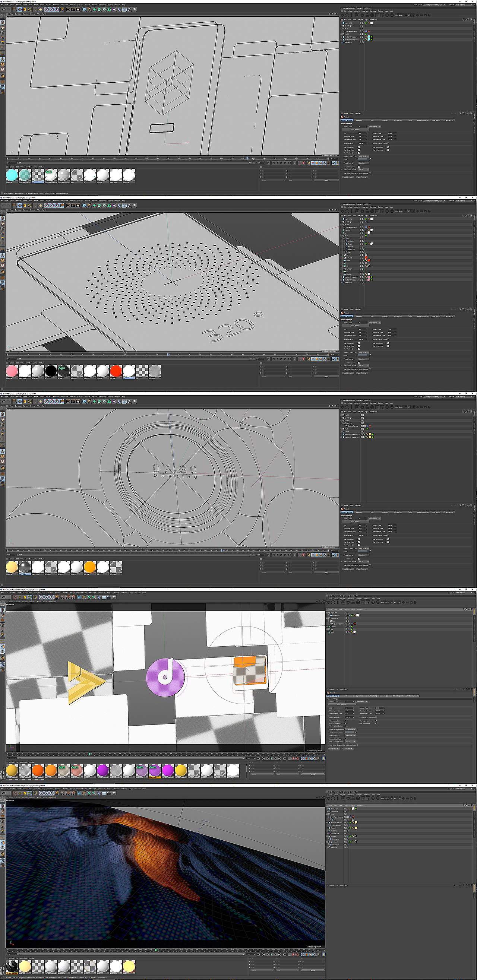Select the Move tool in the cube wireframe window

pyautogui.click(x=20, y=9)
